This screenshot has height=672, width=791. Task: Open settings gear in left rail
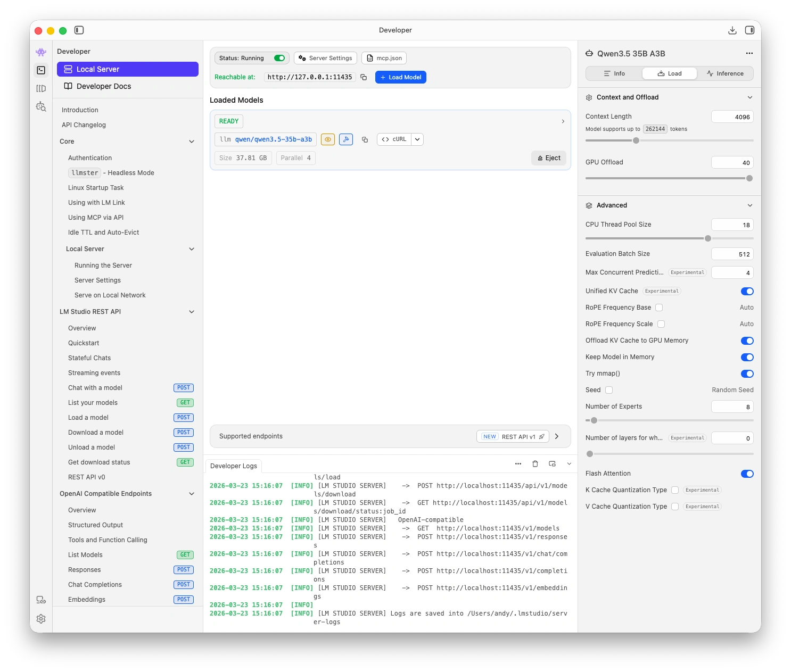[41, 619]
